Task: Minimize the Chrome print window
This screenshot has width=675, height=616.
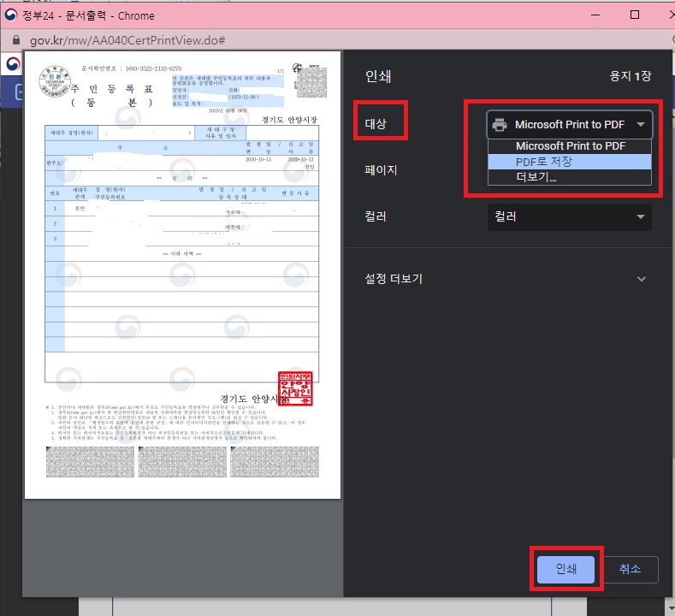Action: pyautogui.click(x=595, y=15)
